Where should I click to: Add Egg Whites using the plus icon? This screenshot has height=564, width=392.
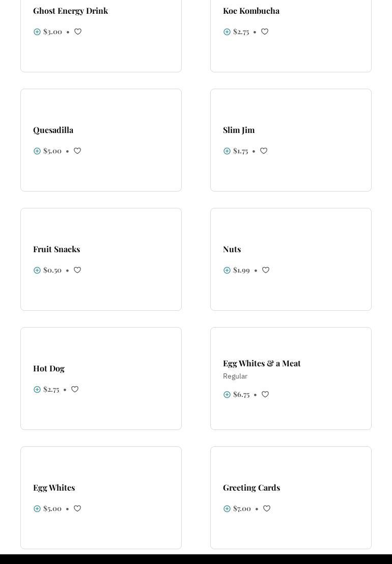tap(37, 508)
